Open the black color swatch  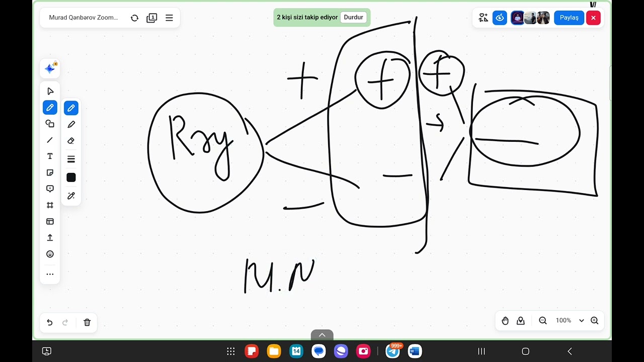coord(71,177)
